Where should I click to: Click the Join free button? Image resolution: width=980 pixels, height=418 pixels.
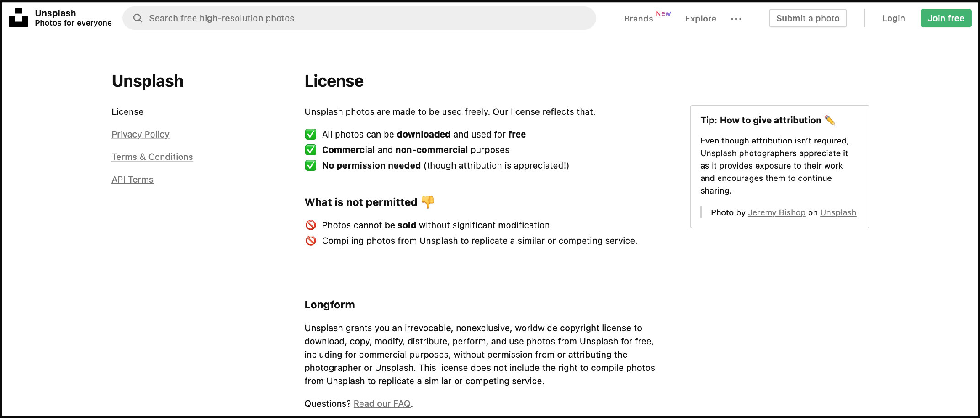point(946,18)
